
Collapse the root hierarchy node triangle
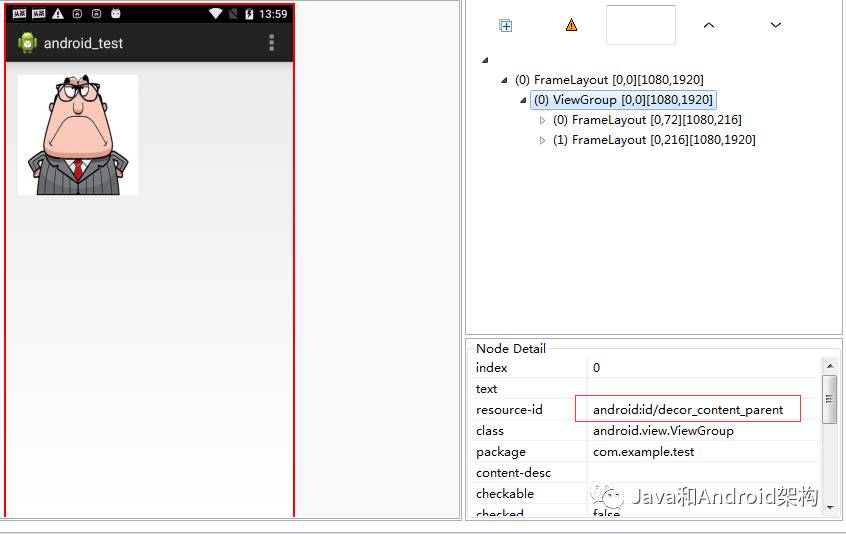[485, 60]
